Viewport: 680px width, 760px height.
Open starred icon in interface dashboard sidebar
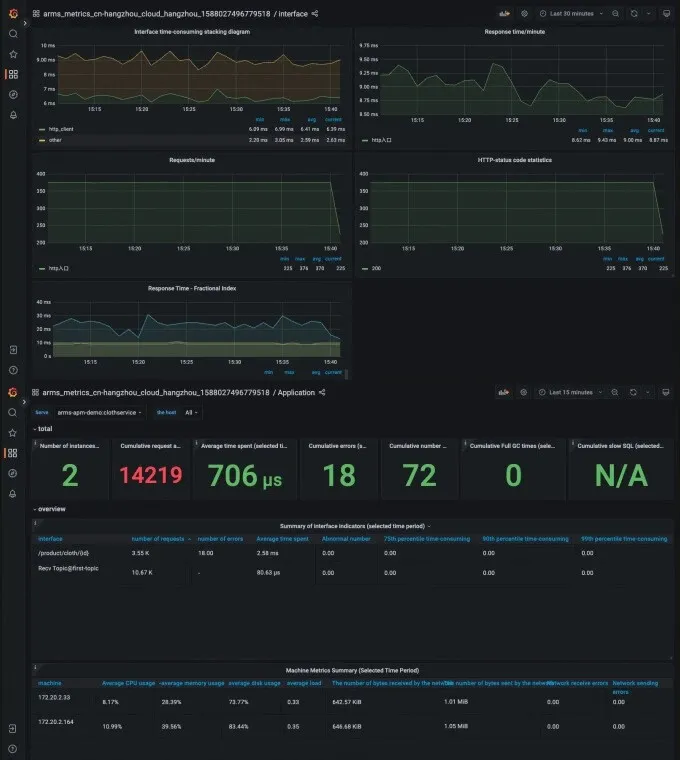click(x=13, y=54)
